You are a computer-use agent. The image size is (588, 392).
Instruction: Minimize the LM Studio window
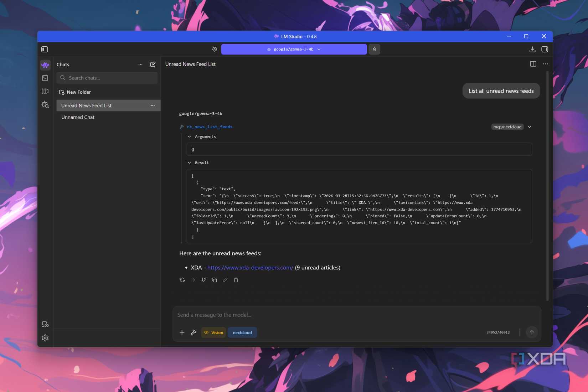coord(509,36)
